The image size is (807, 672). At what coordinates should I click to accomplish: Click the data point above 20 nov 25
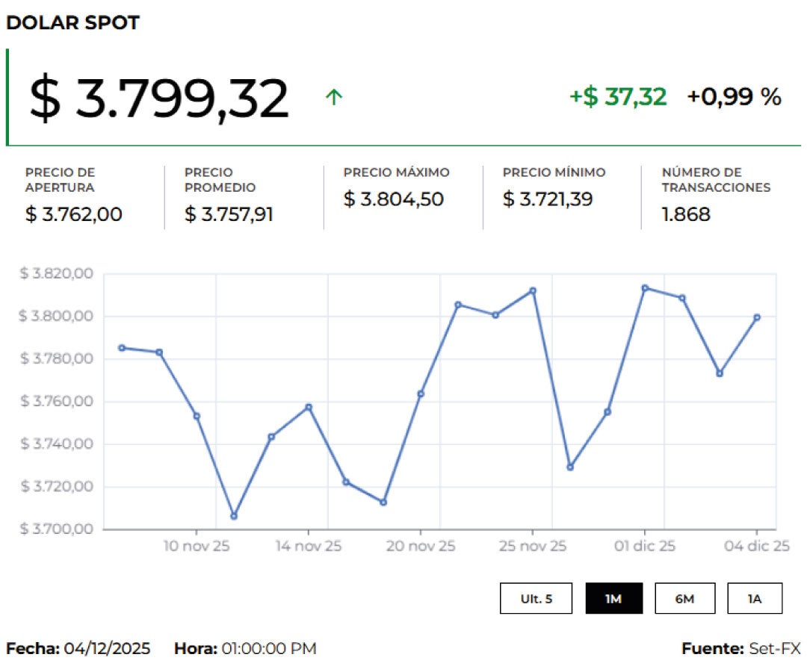click(421, 393)
